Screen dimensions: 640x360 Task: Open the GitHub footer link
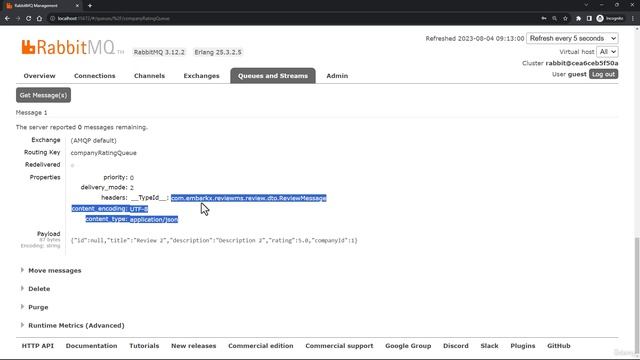(559, 346)
